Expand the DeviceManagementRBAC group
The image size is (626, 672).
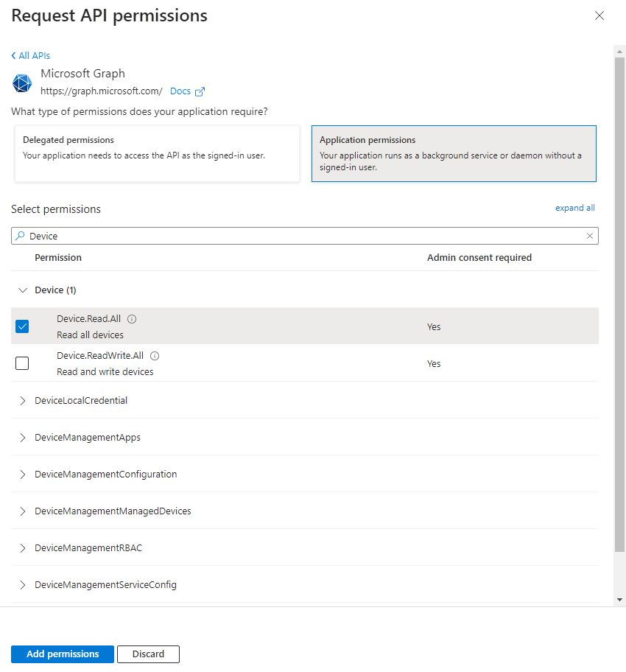click(x=22, y=548)
